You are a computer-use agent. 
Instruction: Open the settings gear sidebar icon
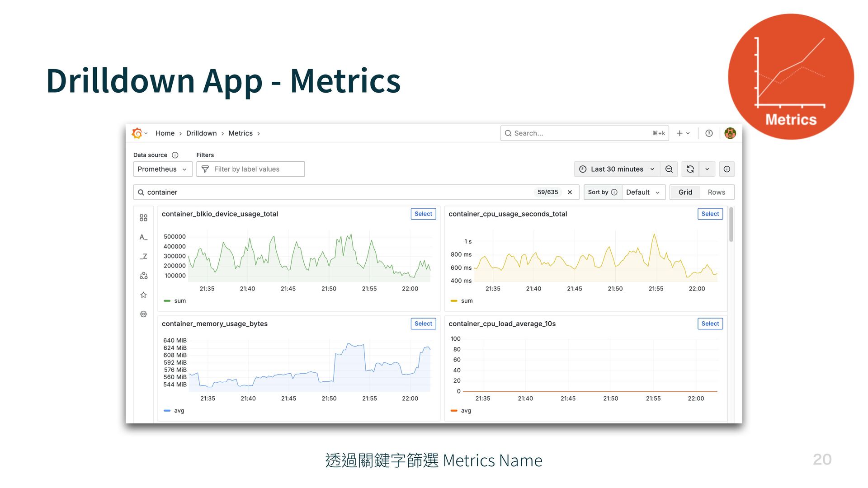143,314
